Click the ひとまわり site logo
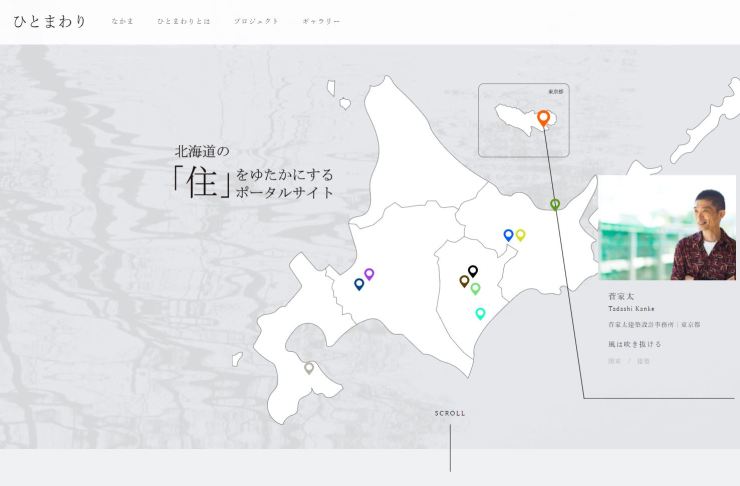The width and height of the screenshot is (740, 486). coord(50,21)
